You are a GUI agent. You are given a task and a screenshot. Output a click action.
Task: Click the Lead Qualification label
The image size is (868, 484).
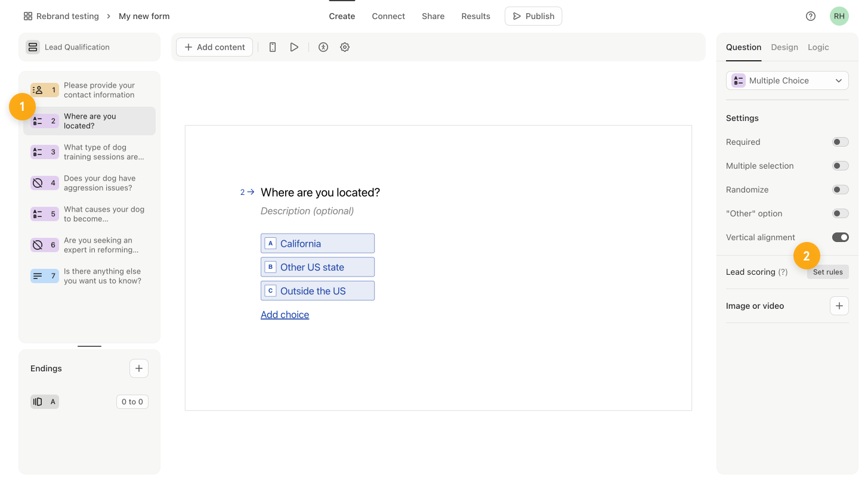point(77,47)
